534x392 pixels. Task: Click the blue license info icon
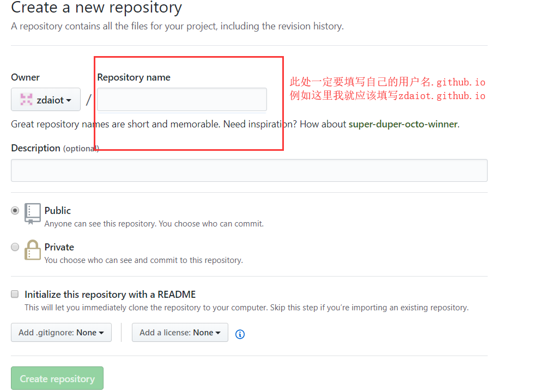point(240,334)
